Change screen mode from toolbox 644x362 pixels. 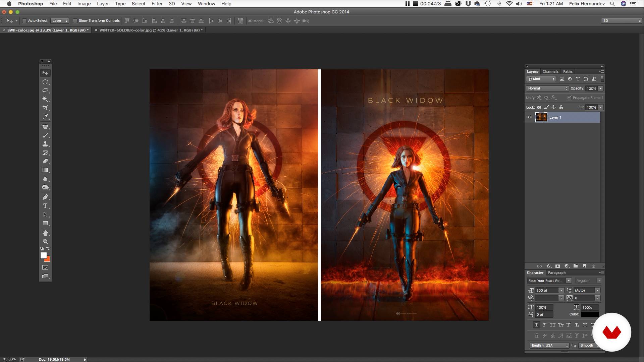[45, 276]
